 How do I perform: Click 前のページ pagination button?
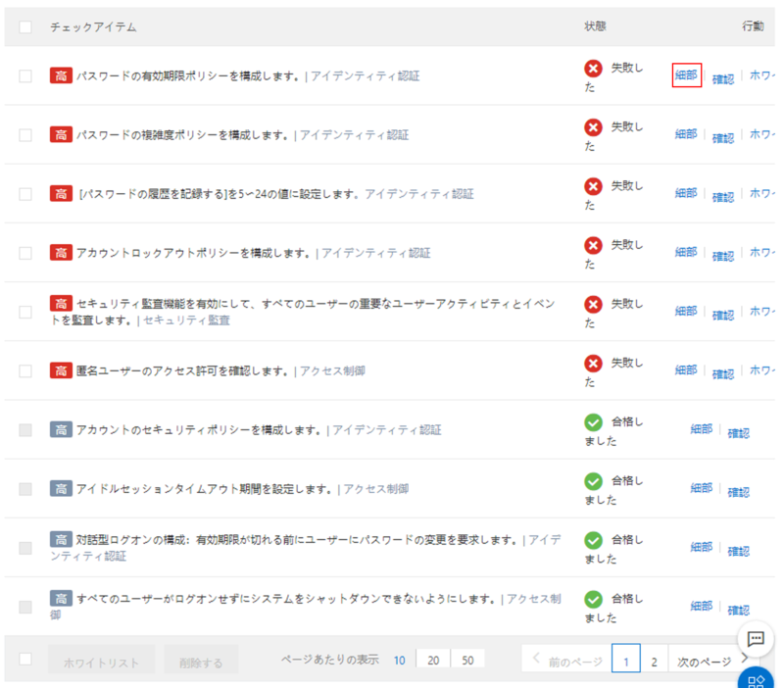coord(567,659)
